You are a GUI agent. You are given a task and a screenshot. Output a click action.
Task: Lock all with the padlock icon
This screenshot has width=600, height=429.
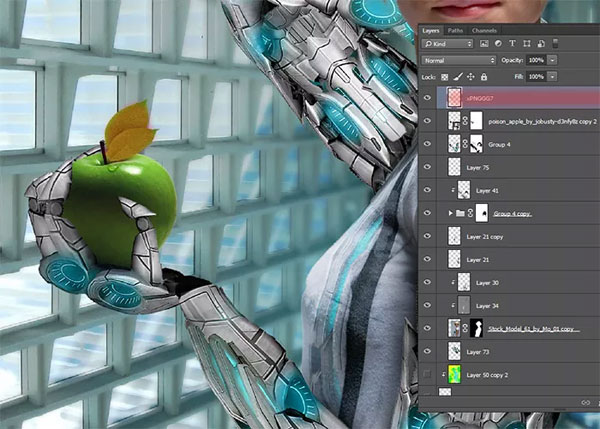coord(484,77)
